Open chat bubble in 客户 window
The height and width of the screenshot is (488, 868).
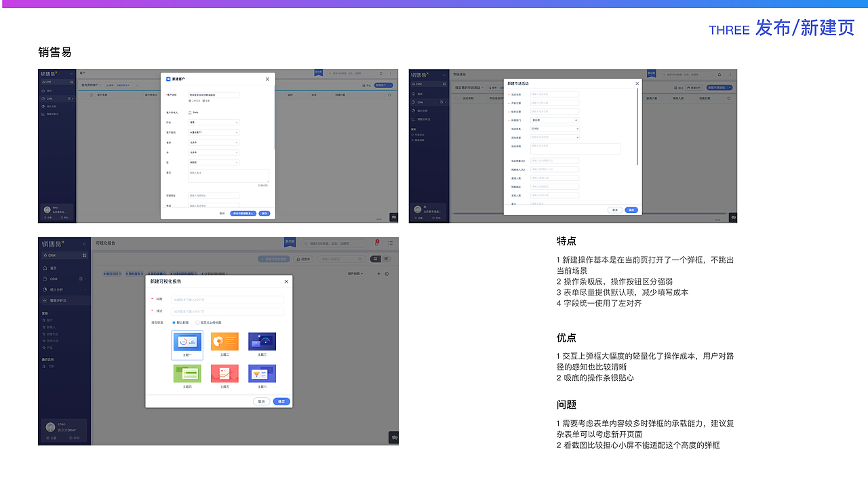pyautogui.click(x=394, y=217)
